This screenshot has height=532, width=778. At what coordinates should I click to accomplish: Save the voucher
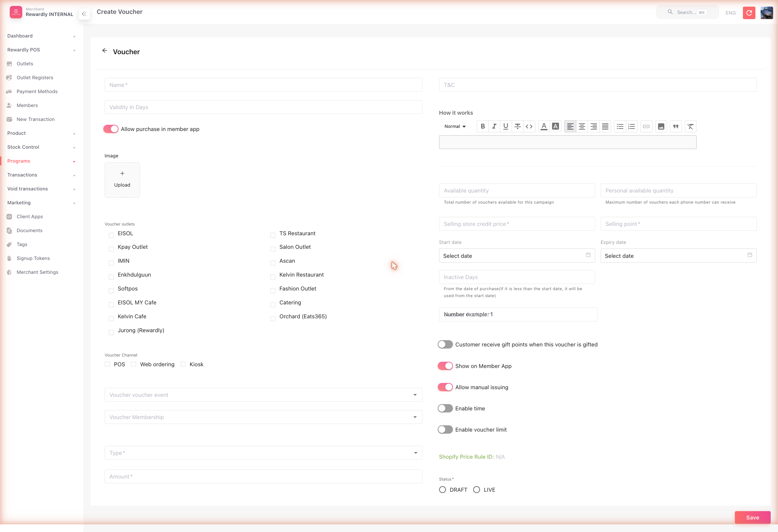click(x=753, y=517)
